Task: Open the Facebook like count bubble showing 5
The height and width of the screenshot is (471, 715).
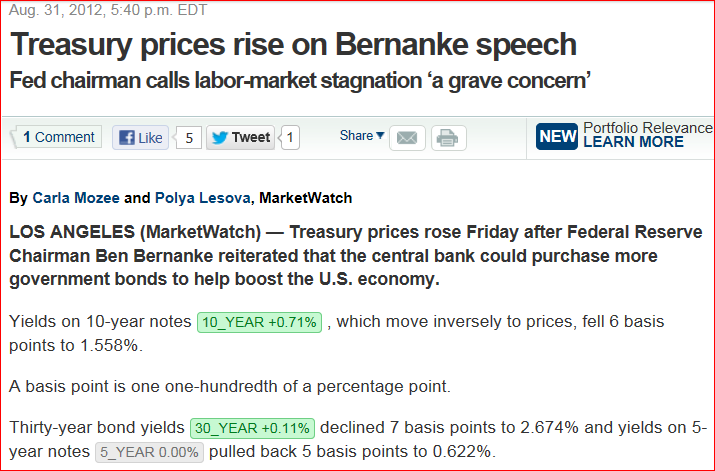Action: pos(188,138)
